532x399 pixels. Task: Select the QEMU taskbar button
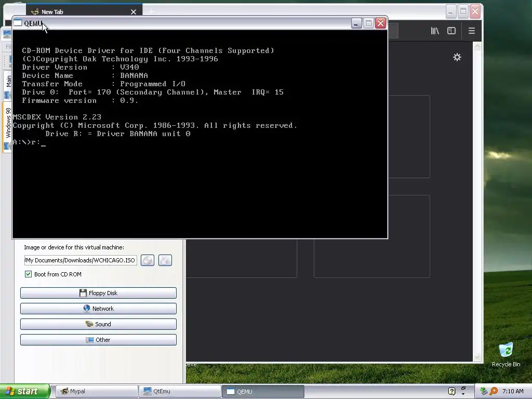click(263, 391)
